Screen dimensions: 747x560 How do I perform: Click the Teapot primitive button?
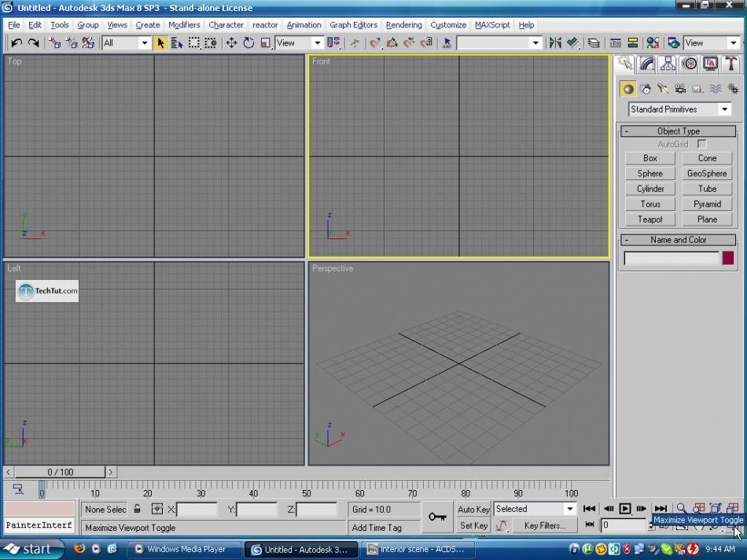(649, 219)
